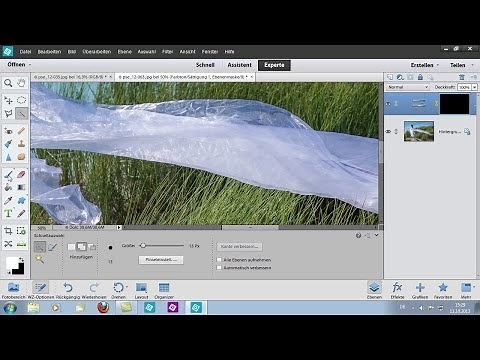This screenshot has height=360, width=480.
Task: Select the Lasso tool
Action: coord(8,114)
